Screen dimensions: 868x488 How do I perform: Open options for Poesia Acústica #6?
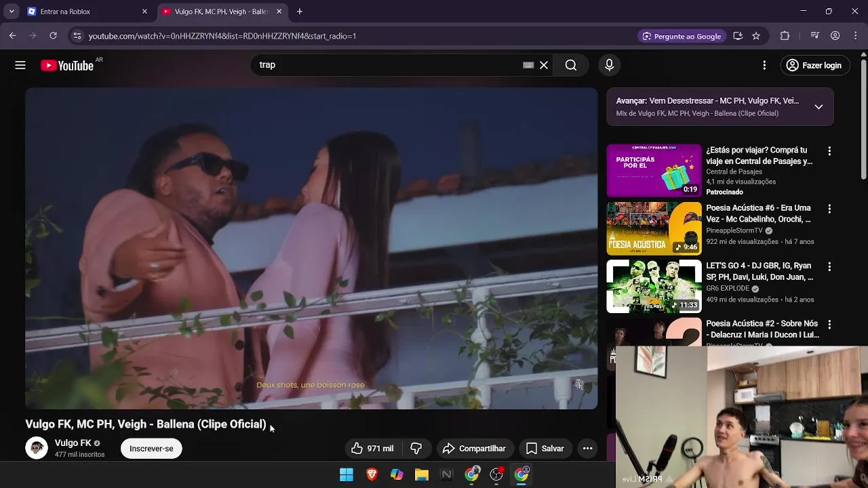[x=829, y=209]
